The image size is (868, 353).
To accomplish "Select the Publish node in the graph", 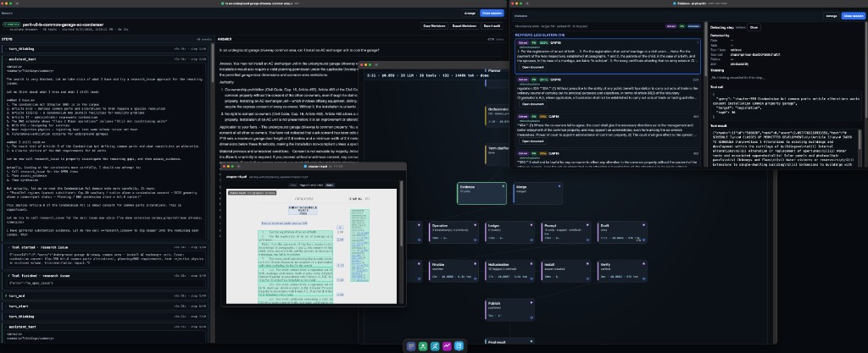I will point(509,310).
